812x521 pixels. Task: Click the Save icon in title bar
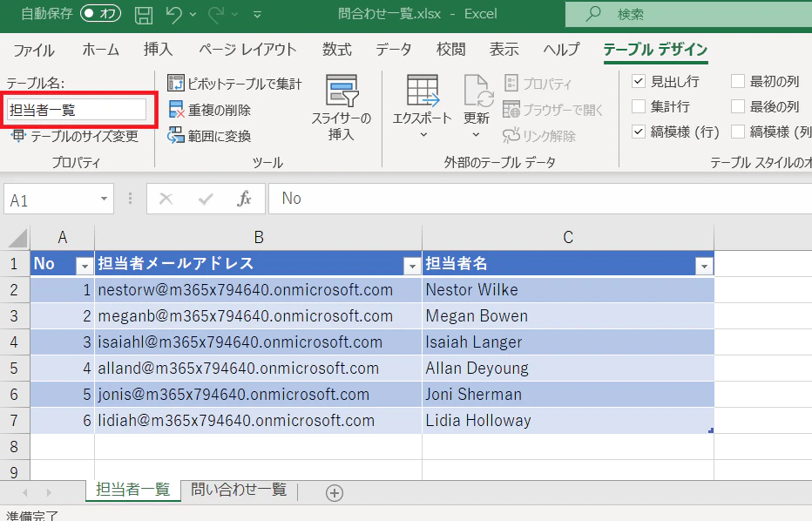pyautogui.click(x=144, y=15)
